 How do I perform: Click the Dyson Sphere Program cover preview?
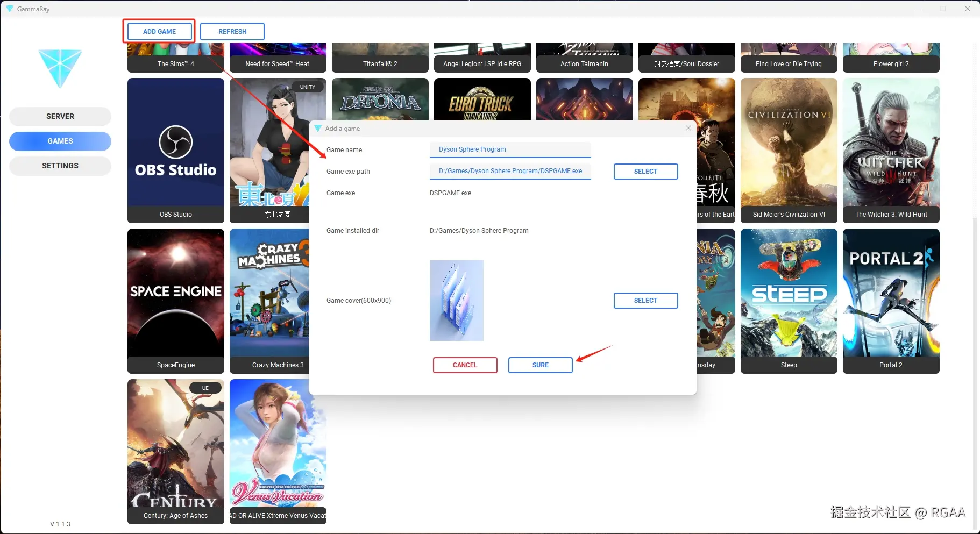457,301
